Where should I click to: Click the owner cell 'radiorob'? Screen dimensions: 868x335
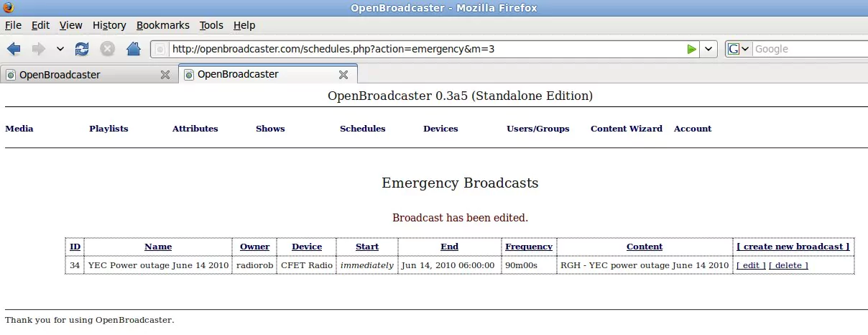coord(254,265)
